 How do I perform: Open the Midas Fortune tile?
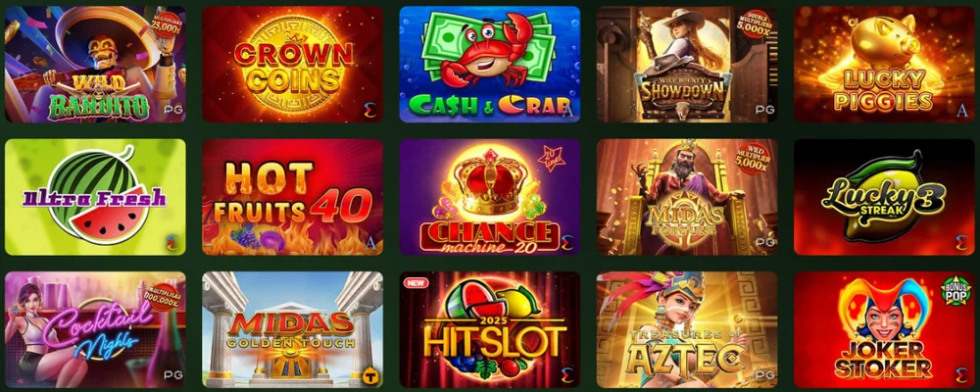pyautogui.click(x=687, y=197)
